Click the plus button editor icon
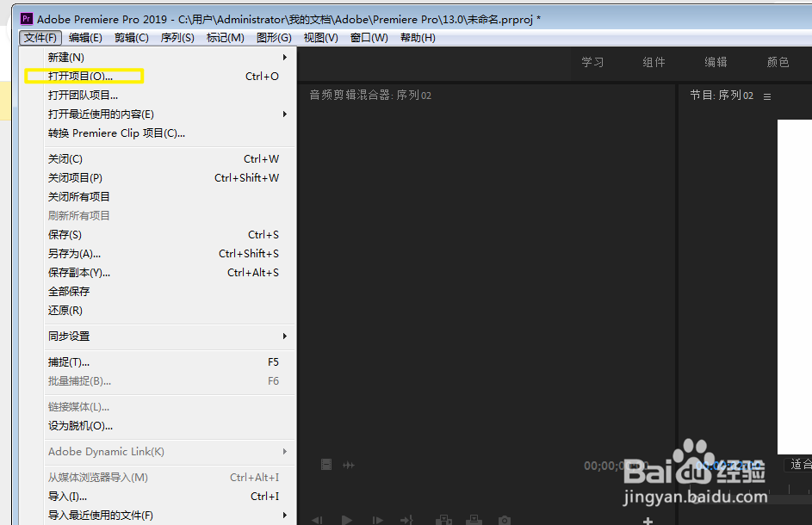This screenshot has width=812, height=525. [x=648, y=521]
